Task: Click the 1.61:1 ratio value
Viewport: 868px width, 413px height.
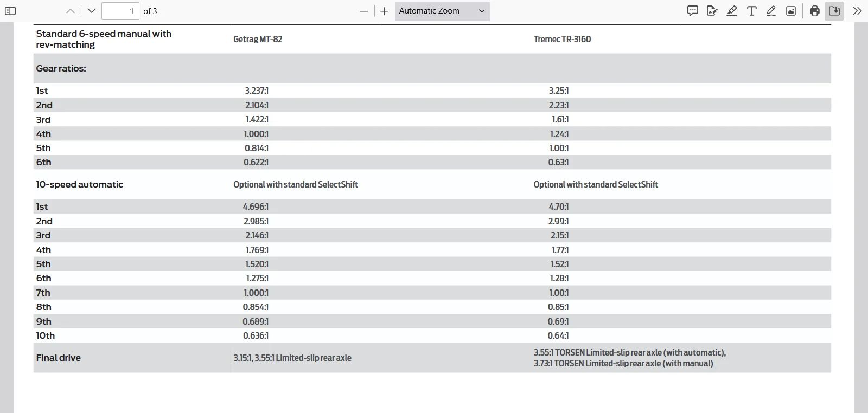Action: coord(560,119)
